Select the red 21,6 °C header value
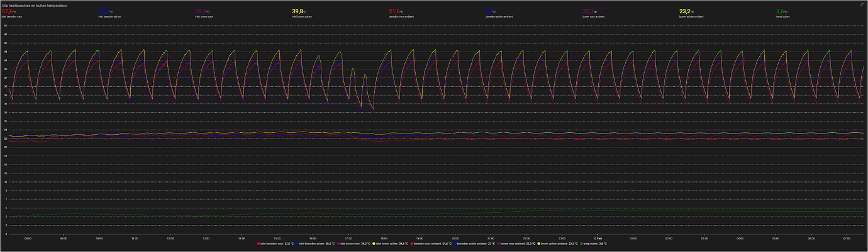Screen dimensions: 868x252 tap(398, 11)
